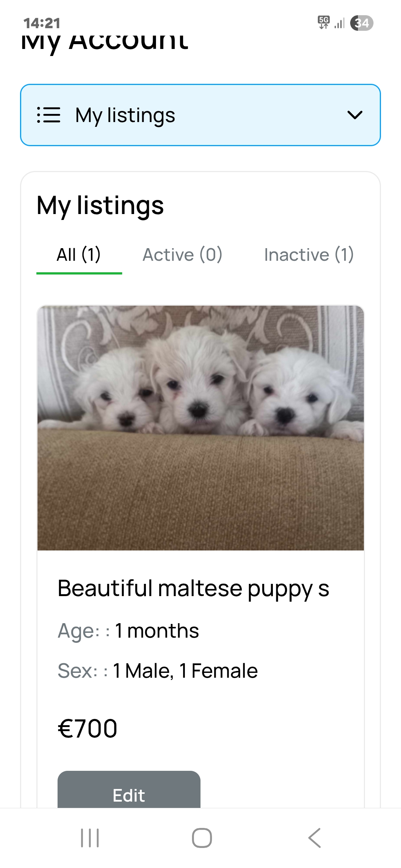Click the Age: 1 months detail text
This screenshot has width=401, height=868.
click(128, 631)
